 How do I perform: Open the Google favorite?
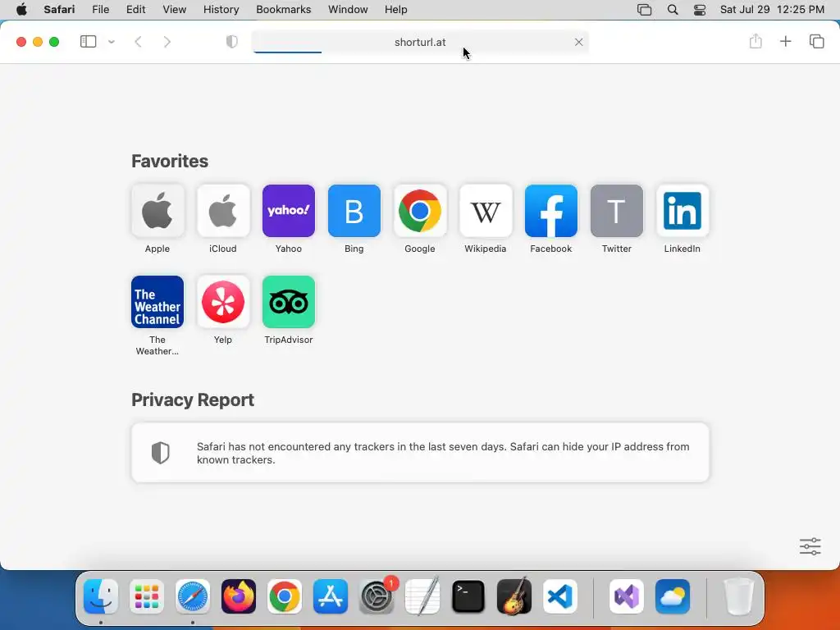pyautogui.click(x=420, y=211)
